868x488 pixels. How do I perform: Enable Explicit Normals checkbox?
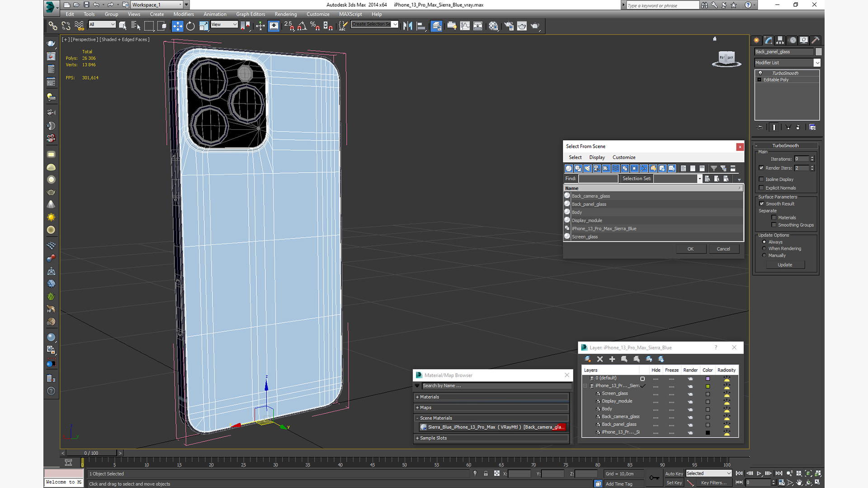pos(761,188)
